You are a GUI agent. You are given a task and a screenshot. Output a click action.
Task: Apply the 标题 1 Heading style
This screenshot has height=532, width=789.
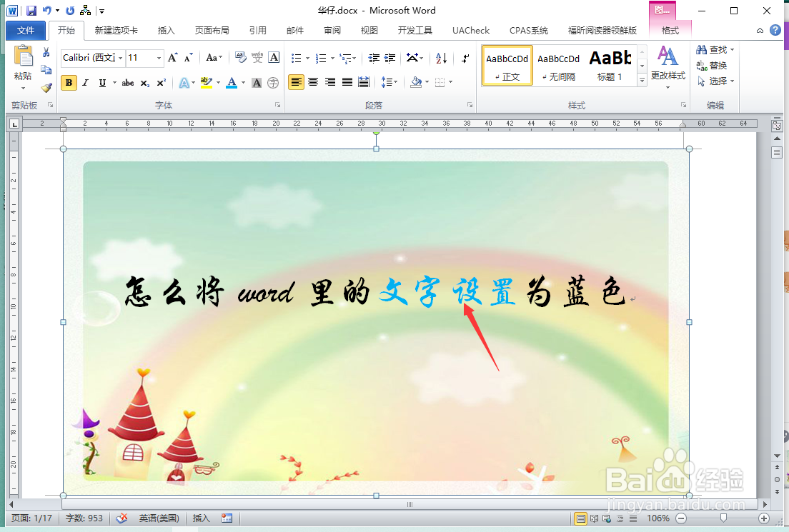610,66
